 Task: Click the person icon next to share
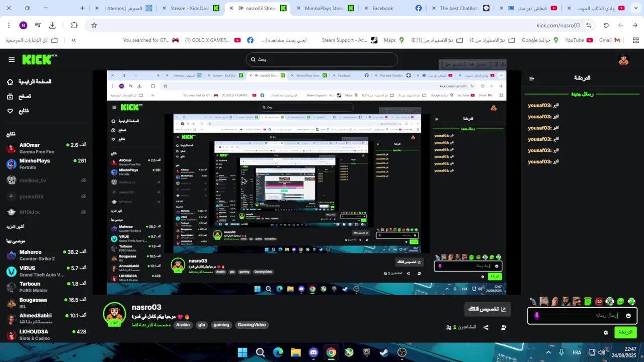click(x=504, y=327)
